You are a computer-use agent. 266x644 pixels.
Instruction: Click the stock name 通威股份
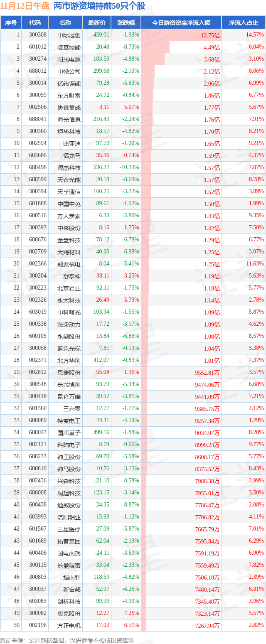[x=69, y=505]
